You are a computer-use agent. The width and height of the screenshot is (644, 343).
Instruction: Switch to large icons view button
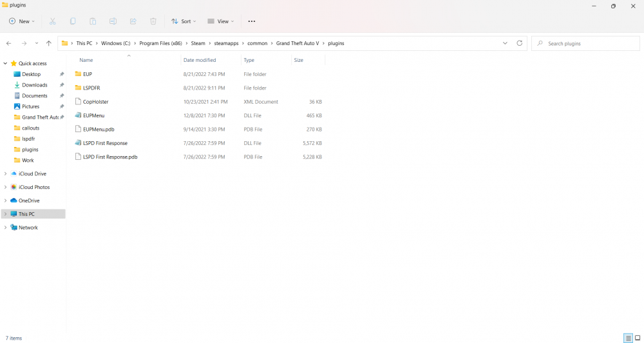tap(638, 338)
